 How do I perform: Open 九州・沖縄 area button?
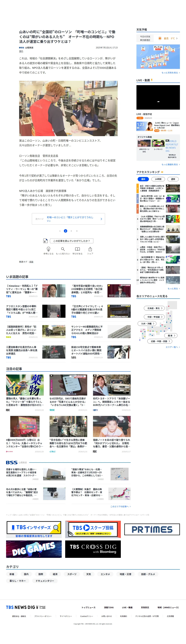pyautogui.click(x=147, y=324)
